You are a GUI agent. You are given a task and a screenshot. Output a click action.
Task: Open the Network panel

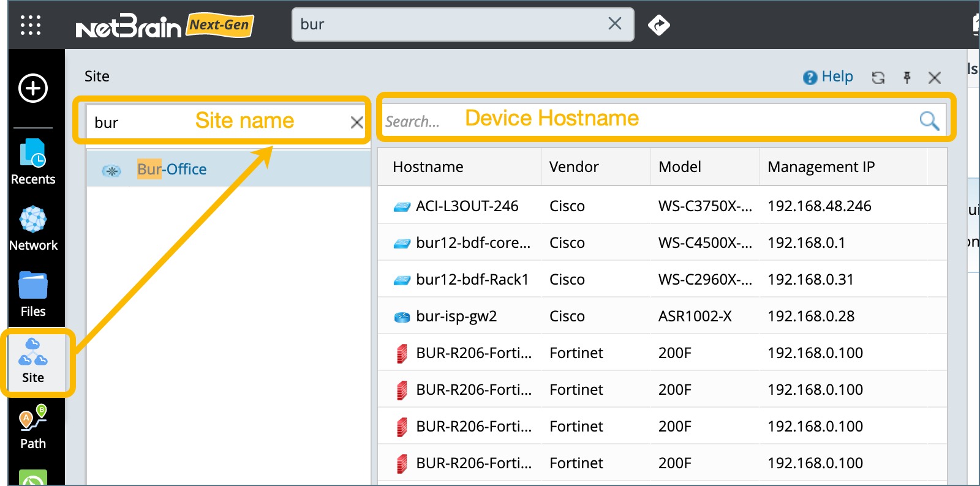click(33, 228)
